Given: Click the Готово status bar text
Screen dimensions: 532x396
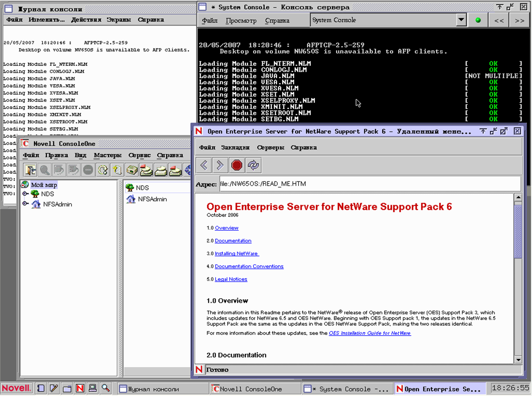Looking at the screenshot, I should 217,370.
